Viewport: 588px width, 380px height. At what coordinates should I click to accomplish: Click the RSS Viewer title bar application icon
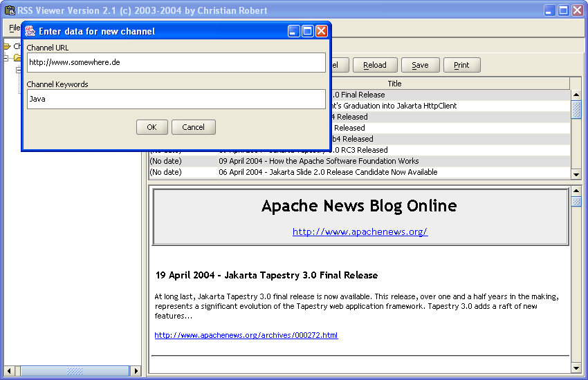pyautogui.click(x=10, y=10)
